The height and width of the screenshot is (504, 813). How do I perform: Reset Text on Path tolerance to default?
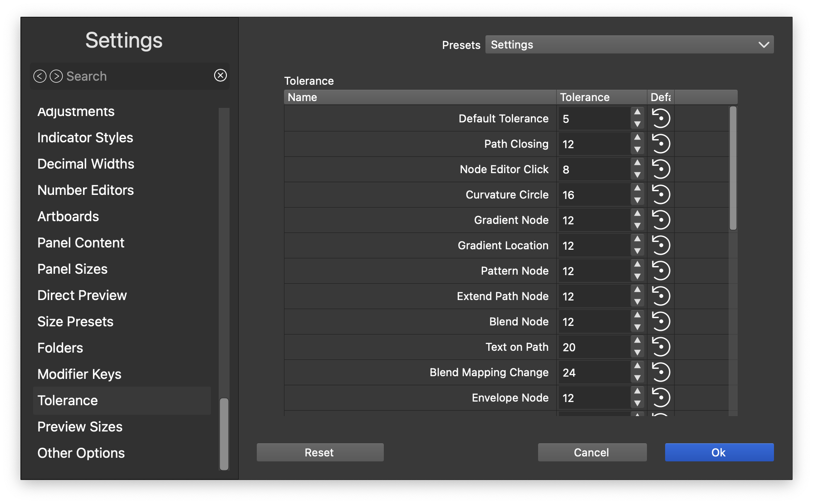tap(661, 347)
